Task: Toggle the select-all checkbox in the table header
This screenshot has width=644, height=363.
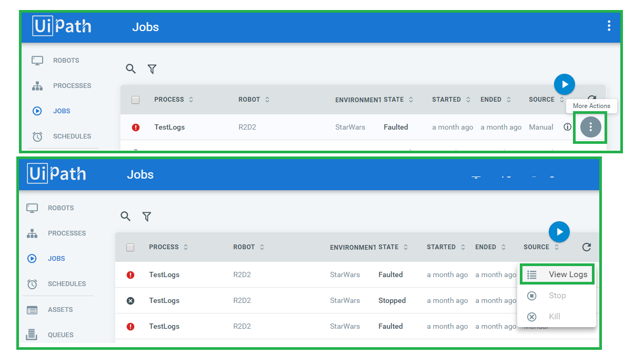Action: point(130,247)
